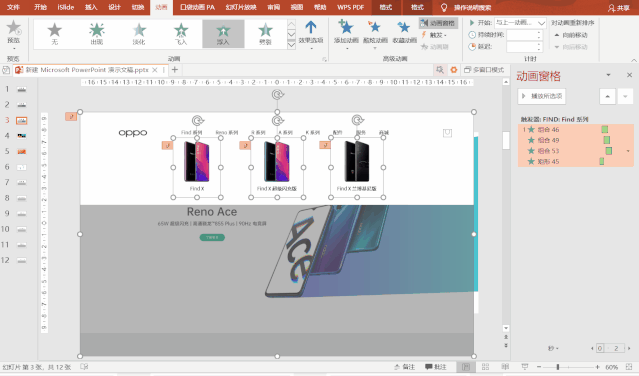This screenshot has width=639, height=376.
Task: Adjust the zoom slider handle
Action: coord(557,367)
